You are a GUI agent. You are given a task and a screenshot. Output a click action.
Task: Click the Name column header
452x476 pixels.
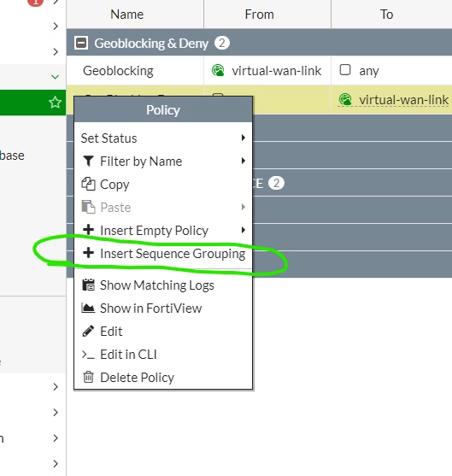pos(127,15)
